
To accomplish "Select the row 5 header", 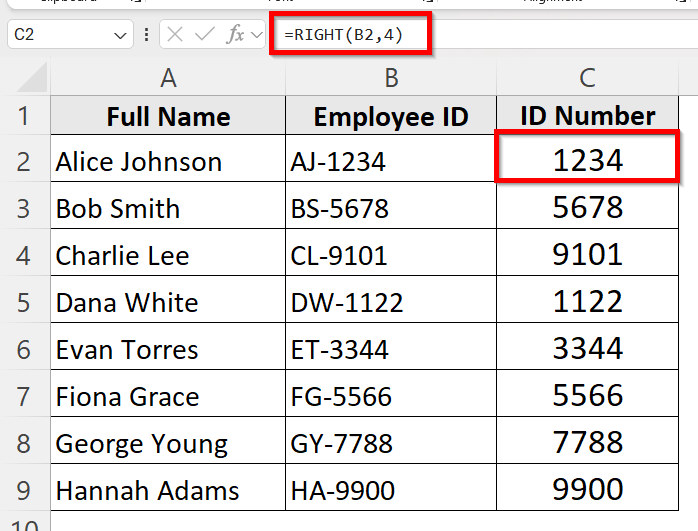I will click(x=25, y=302).
